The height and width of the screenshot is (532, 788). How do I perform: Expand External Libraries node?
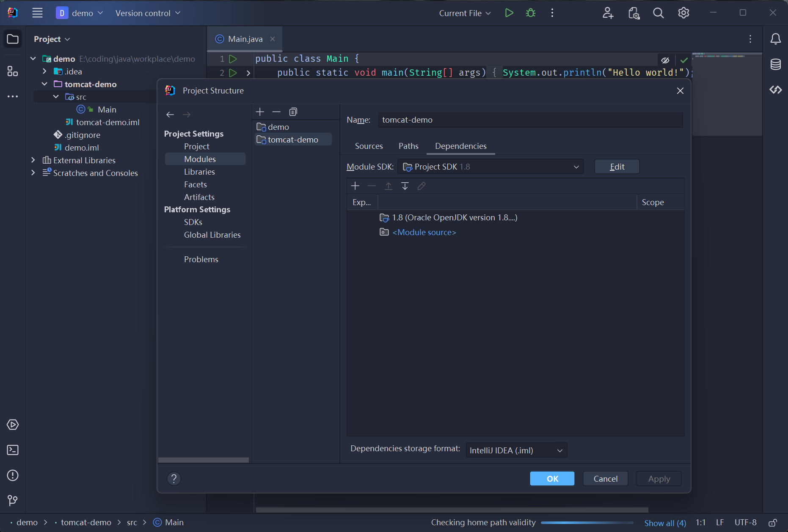point(33,160)
